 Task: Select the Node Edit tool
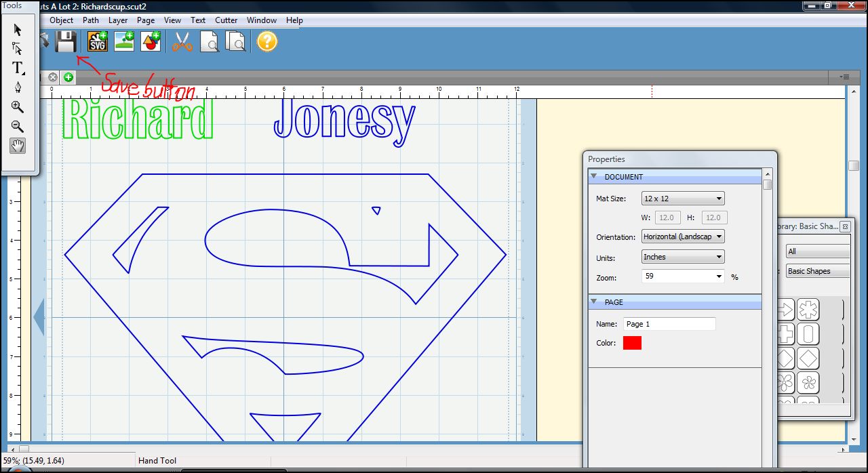pyautogui.click(x=18, y=48)
